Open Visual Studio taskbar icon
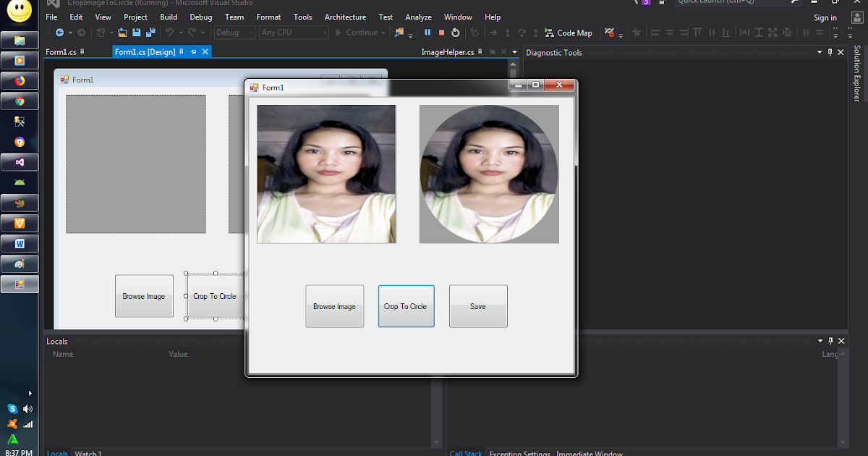The height and width of the screenshot is (456, 868). pos(20,163)
